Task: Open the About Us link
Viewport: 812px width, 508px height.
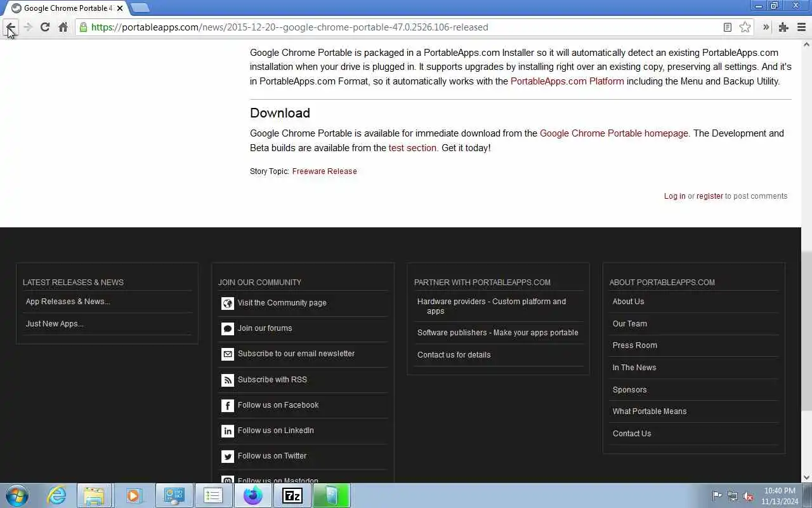Action: pos(628,302)
